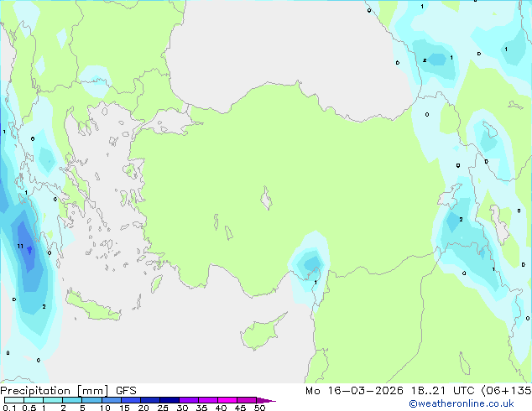Viewport: 532px width, 411px height.
Task: Click the '20' legend scale label
Action: click(143, 408)
